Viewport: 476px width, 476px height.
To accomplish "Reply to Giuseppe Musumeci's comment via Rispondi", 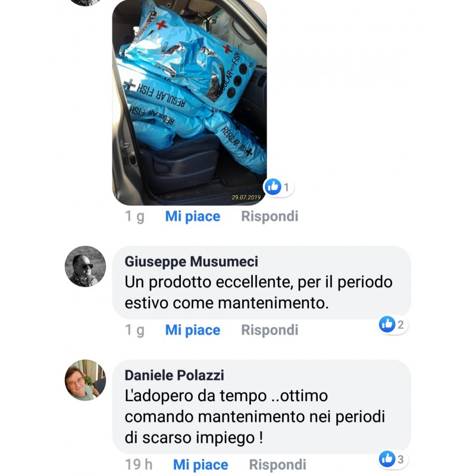I will pos(270,330).
